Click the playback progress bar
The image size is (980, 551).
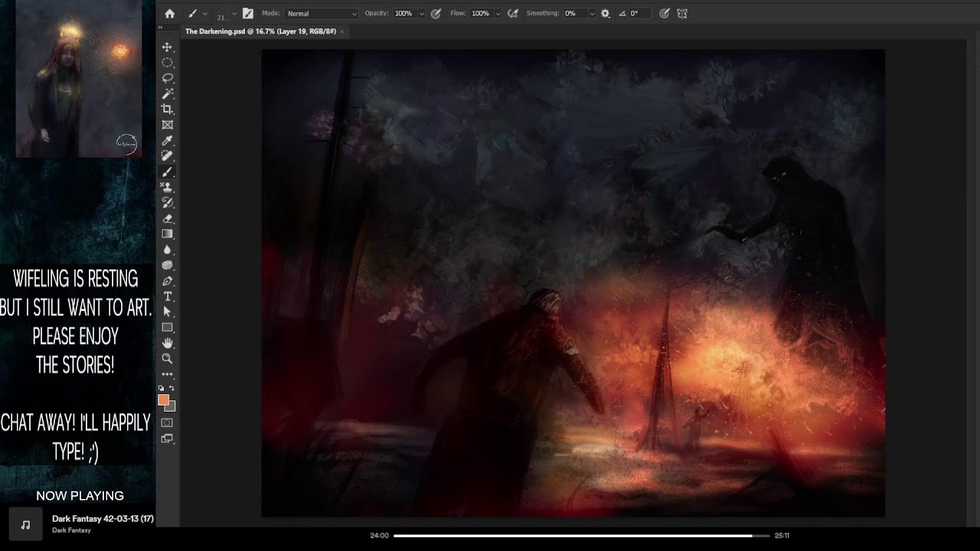[x=580, y=536]
